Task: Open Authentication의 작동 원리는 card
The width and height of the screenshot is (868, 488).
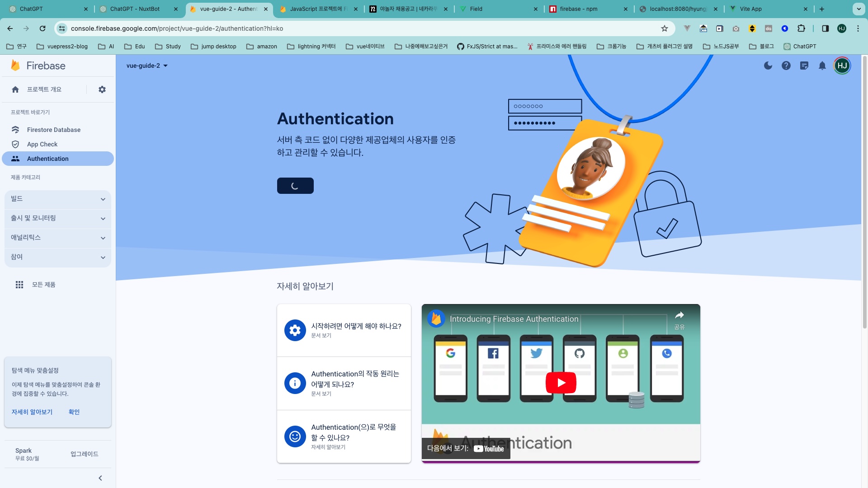Action: point(344,383)
